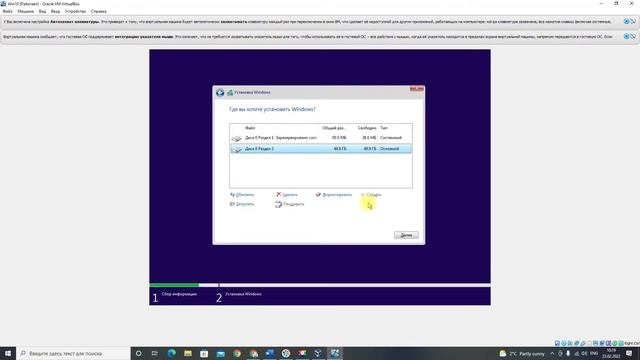Viewport: 640px width, 360px height.
Task: Click the Свободно column header
Action: coord(367,128)
